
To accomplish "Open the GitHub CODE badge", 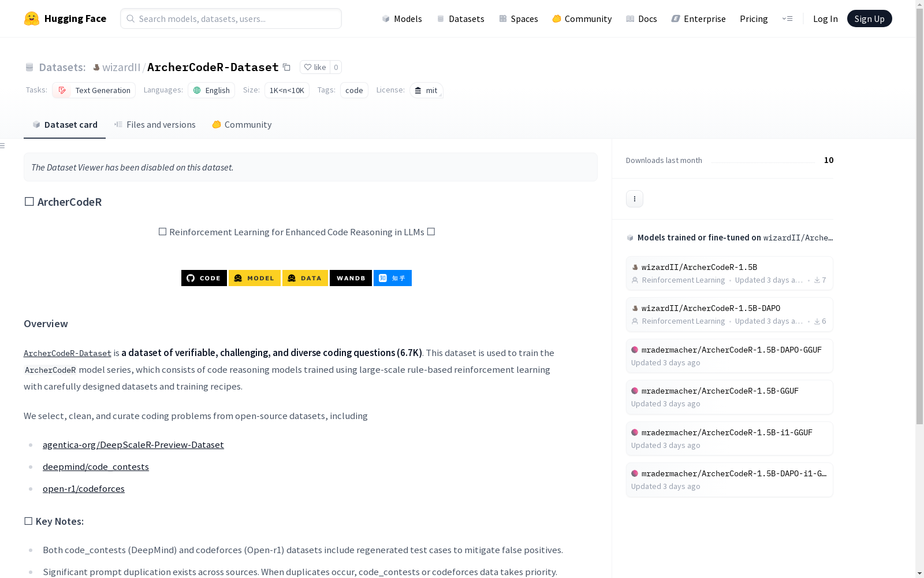I will point(204,278).
